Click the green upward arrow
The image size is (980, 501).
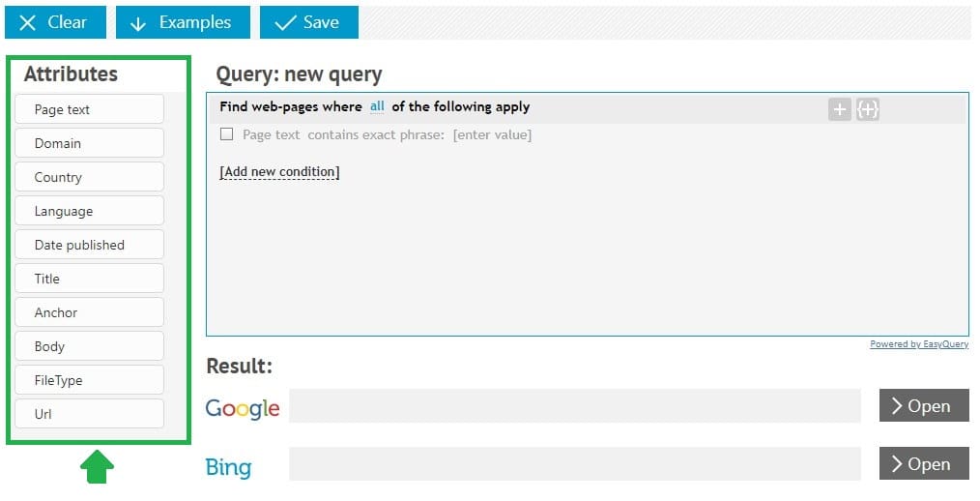[x=97, y=466]
